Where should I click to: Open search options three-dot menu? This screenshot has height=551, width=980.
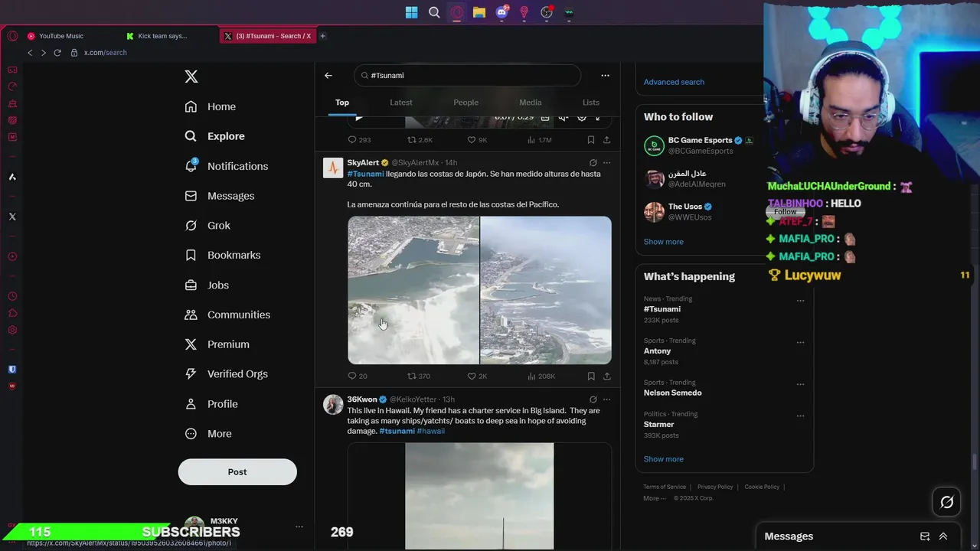pos(605,75)
